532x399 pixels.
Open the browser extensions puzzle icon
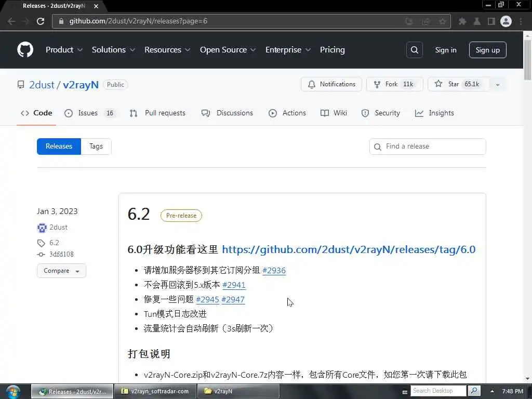[462, 21]
